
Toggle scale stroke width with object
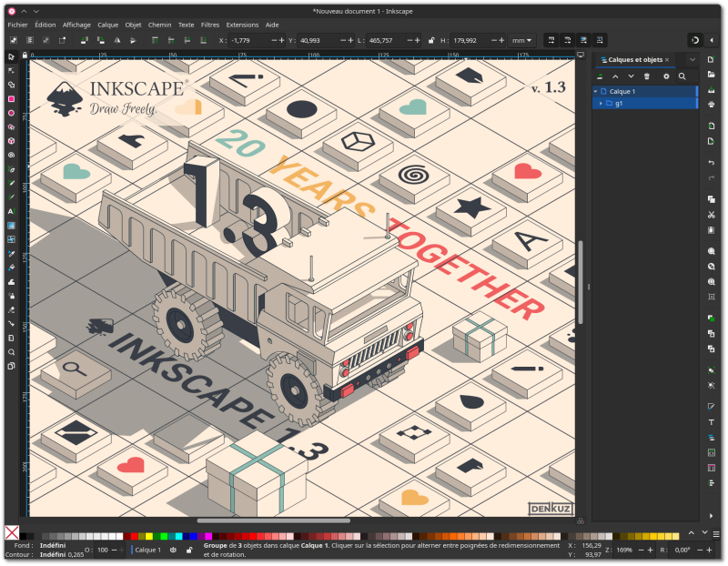click(551, 40)
